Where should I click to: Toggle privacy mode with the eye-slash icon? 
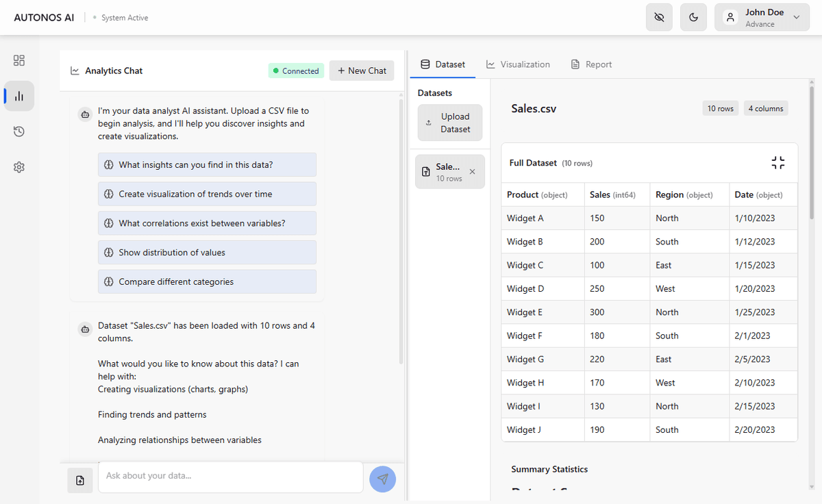click(x=659, y=17)
